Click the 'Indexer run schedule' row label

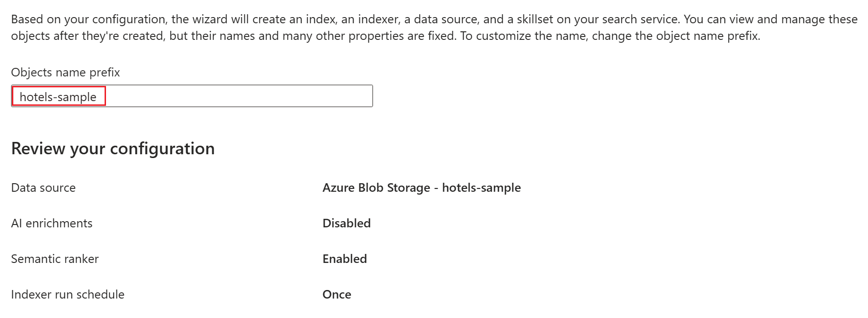tap(68, 294)
